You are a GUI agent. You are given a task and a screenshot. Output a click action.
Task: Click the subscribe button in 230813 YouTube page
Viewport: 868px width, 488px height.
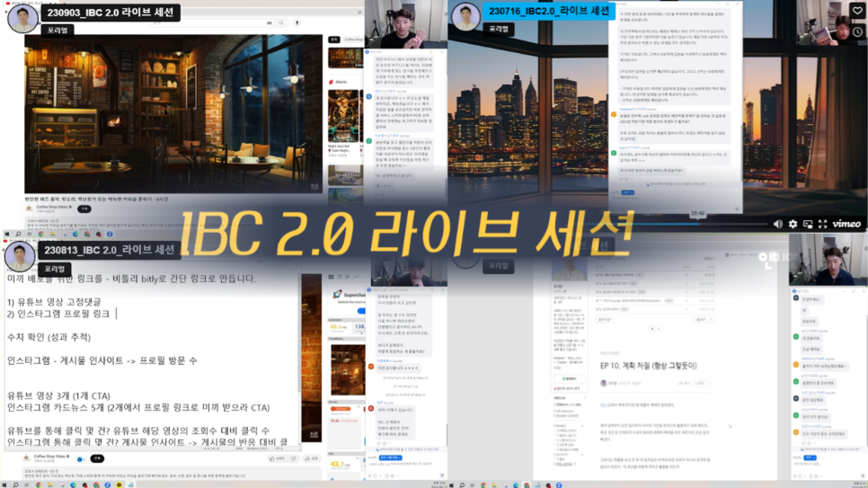click(97, 458)
